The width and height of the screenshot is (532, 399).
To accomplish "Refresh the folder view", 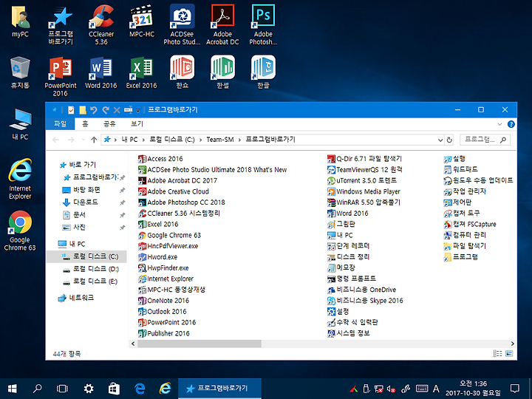I will [449, 140].
